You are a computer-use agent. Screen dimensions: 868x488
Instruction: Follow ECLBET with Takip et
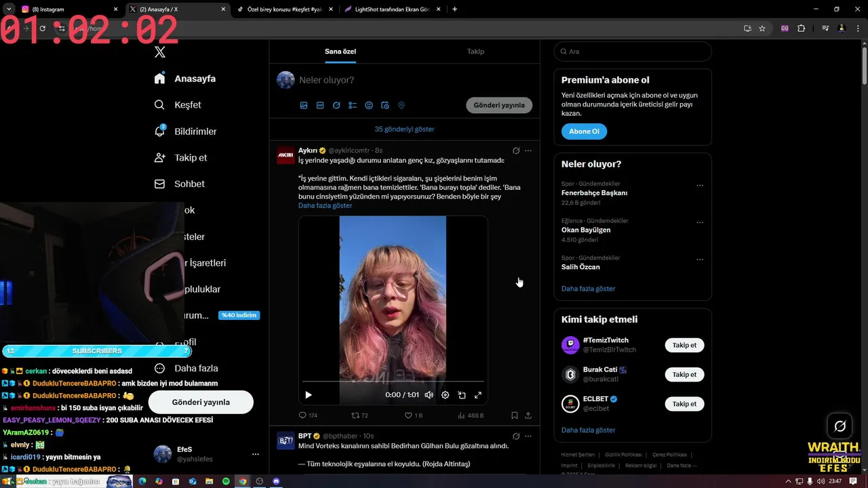coord(684,404)
